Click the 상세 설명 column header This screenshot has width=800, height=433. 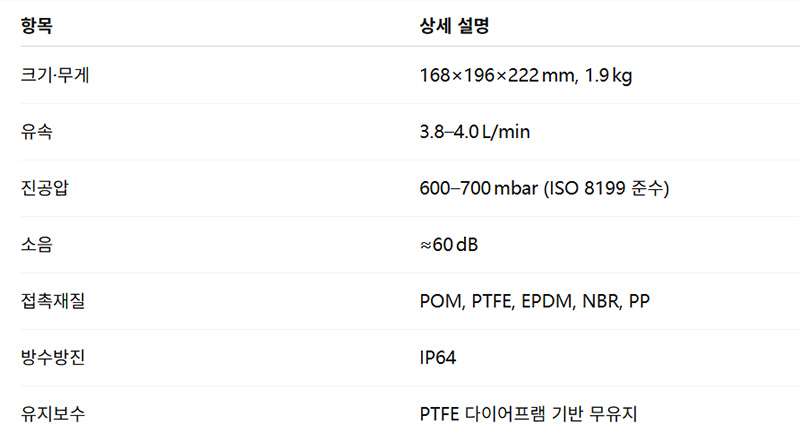click(x=453, y=24)
